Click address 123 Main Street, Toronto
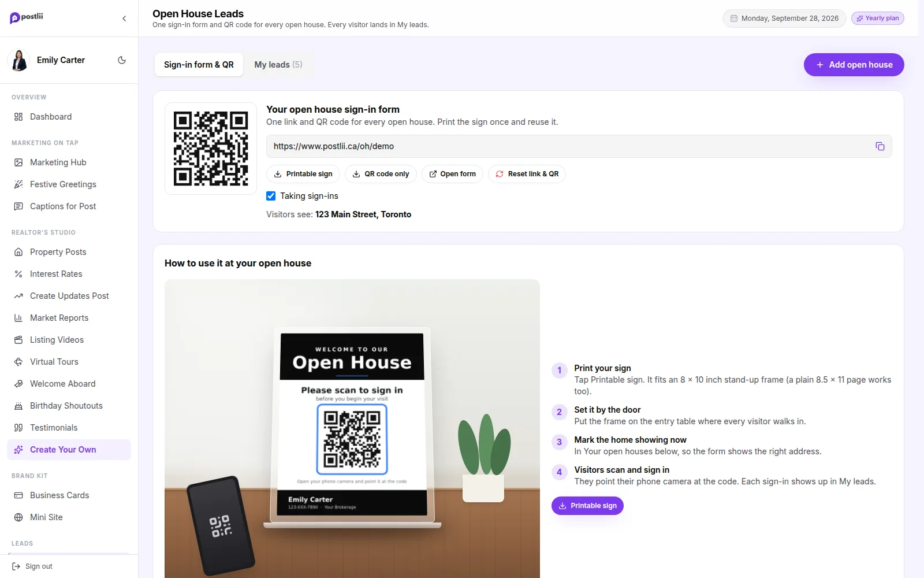 click(x=363, y=214)
